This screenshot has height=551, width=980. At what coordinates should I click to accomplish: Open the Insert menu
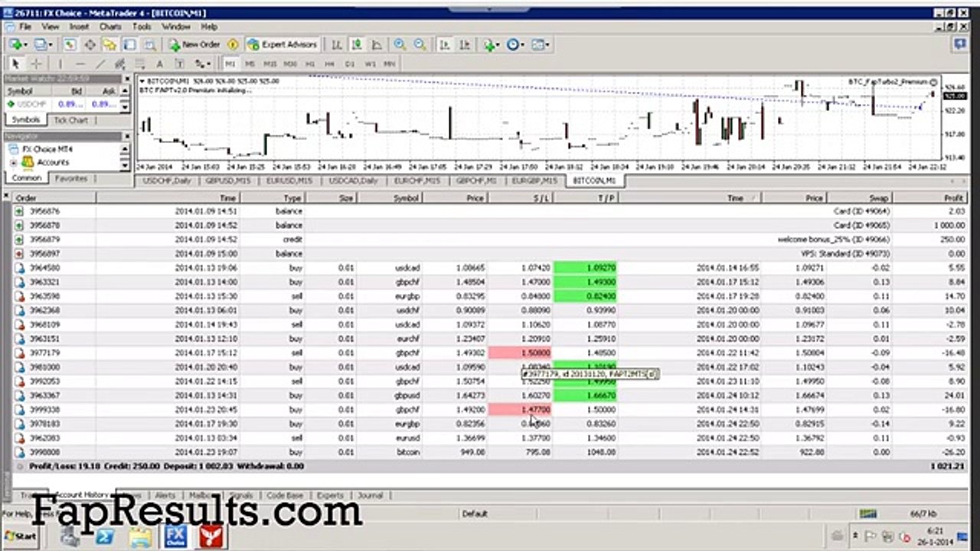click(x=80, y=26)
